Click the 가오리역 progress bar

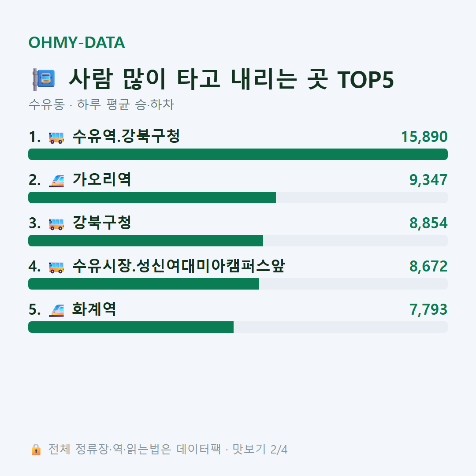point(238,197)
